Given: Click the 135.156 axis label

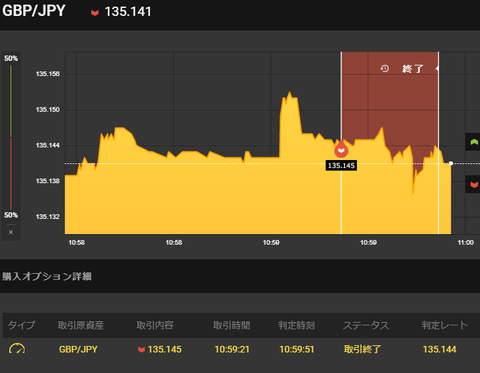Looking at the screenshot, I should (x=48, y=74).
